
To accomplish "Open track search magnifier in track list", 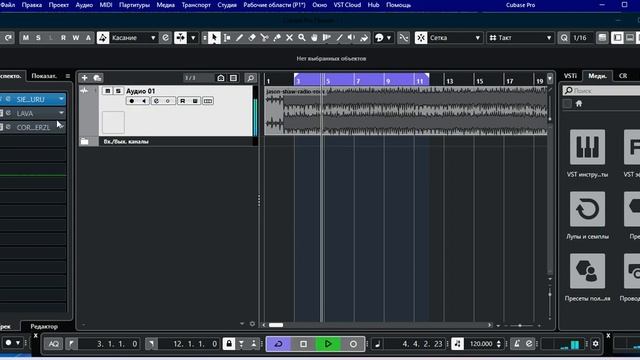I will click(251, 78).
